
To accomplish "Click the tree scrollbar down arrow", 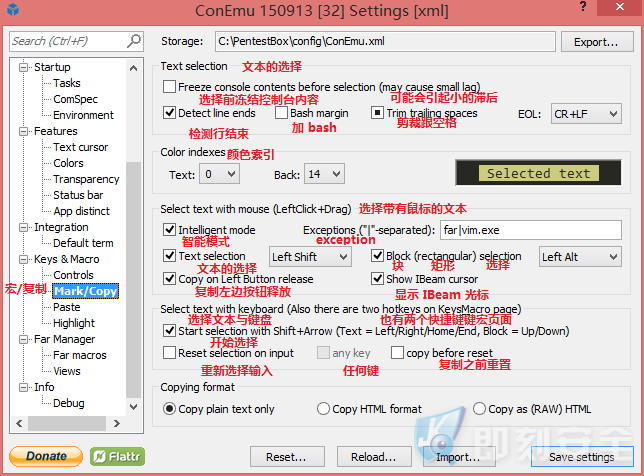I will coord(133,407).
